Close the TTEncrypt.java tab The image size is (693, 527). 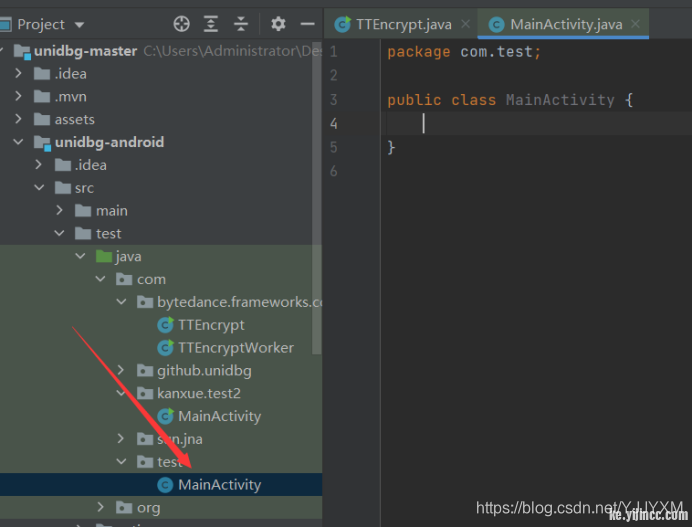click(465, 24)
